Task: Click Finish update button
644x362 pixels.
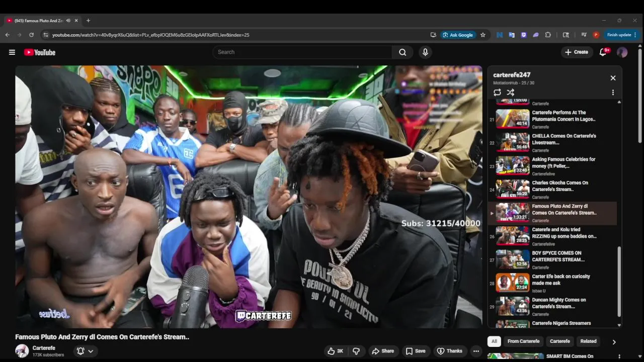Action: 622,35
